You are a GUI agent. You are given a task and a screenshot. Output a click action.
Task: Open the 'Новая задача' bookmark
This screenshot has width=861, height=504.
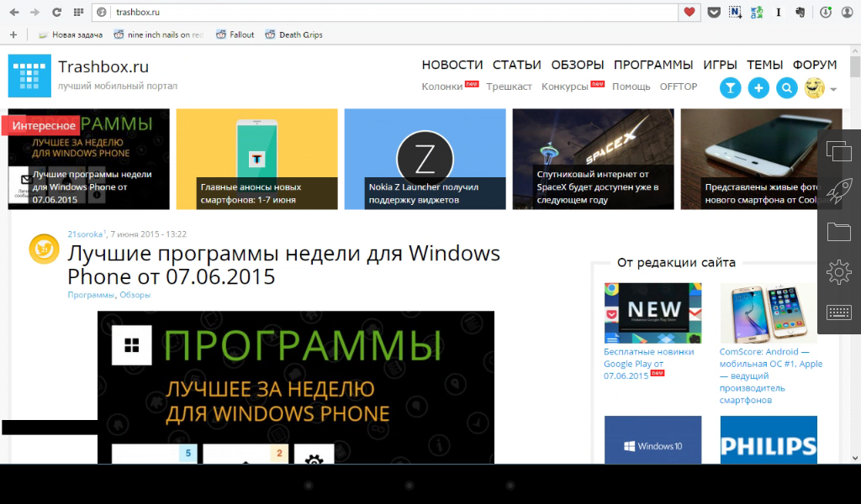tap(71, 34)
